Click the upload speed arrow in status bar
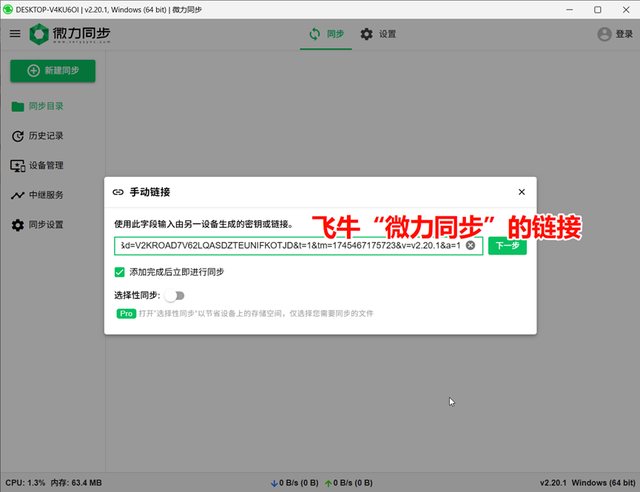Image resolution: width=640 pixels, height=492 pixels. coord(328,483)
